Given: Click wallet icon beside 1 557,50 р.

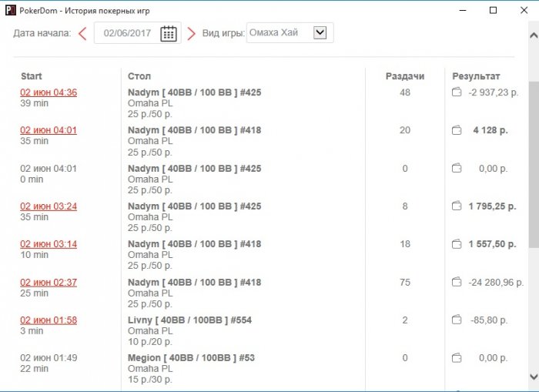Looking at the screenshot, I should pyautogui.click(x=457, y=244).
